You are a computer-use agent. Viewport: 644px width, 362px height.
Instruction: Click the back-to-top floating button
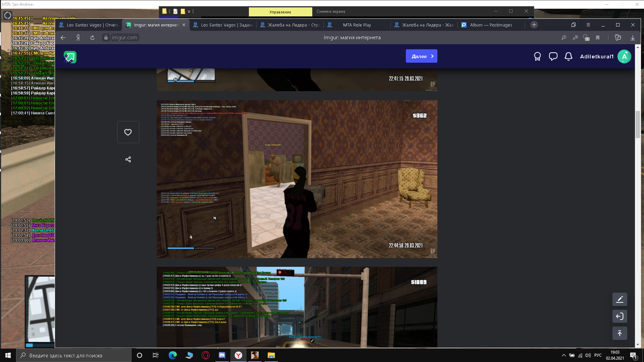coord(620,333)
